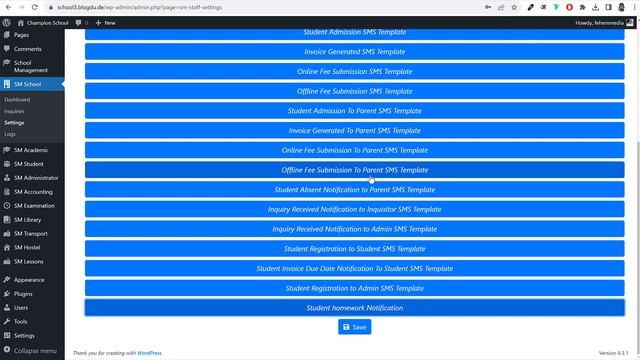Expand Student Admission SMS Template

(x=354, y=34)
